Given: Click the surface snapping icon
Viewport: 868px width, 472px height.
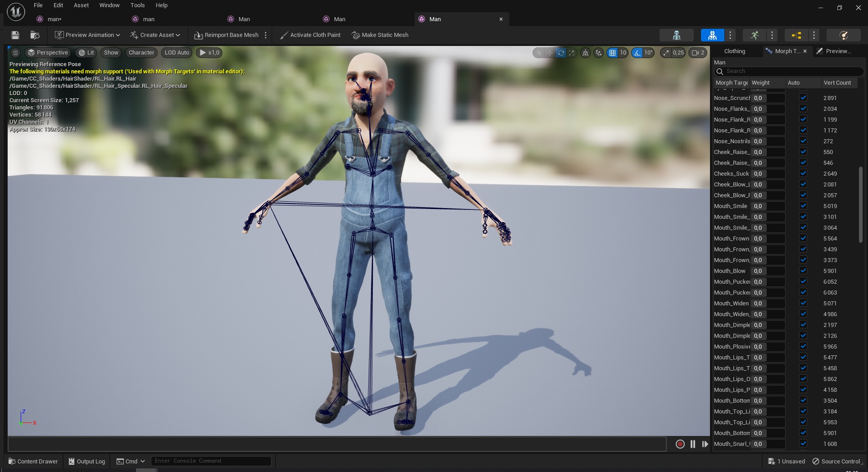Looking at the screenshot, I should click(x=598, y=53).
